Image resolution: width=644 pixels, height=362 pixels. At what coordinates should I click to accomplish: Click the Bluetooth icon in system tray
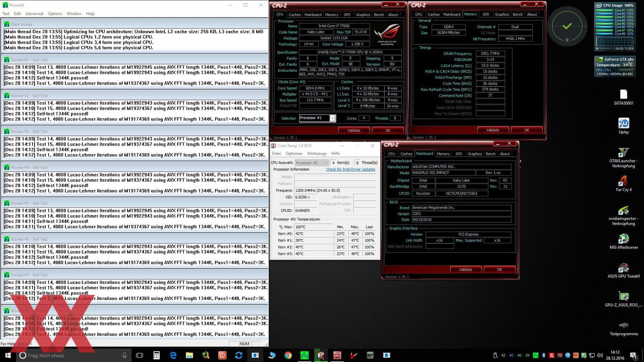pos(544,355)
